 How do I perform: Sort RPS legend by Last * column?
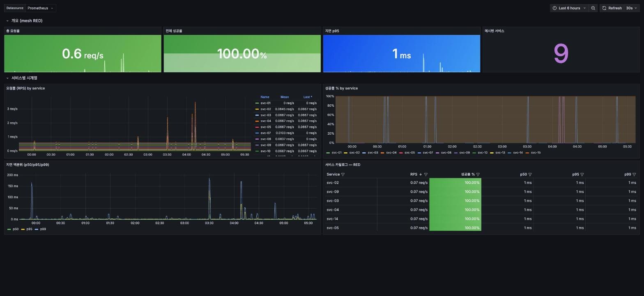pyautogui.click(x=308, y=97)
